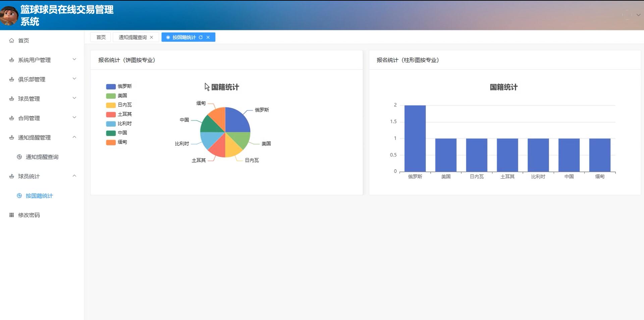Viewport: 644px width, 320px height.
Task: Switch to the 首页 tab
Action: [x=101, y=37]
